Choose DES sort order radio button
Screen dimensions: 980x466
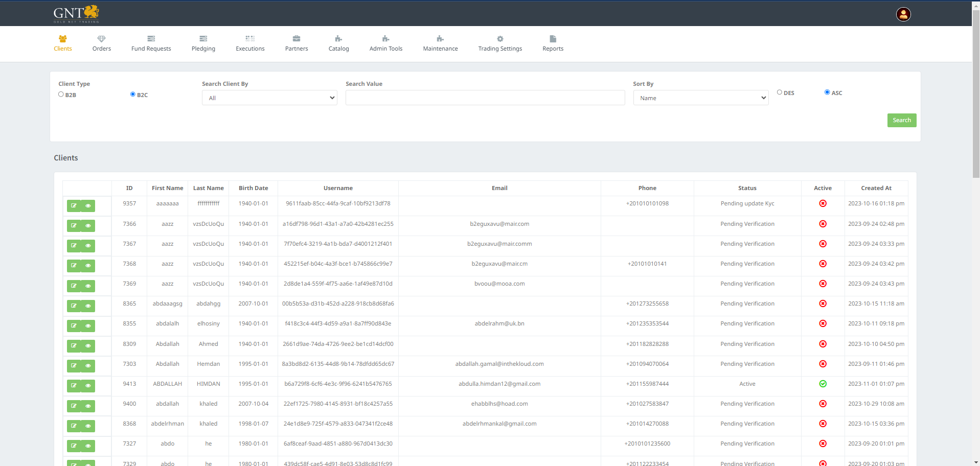(779, 92)
